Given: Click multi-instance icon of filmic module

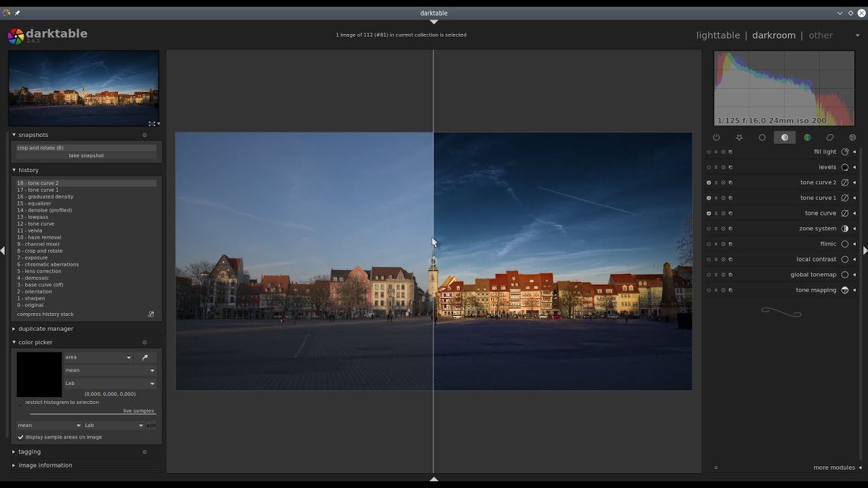Looking at the screenshot, I should tap(730, 244).
